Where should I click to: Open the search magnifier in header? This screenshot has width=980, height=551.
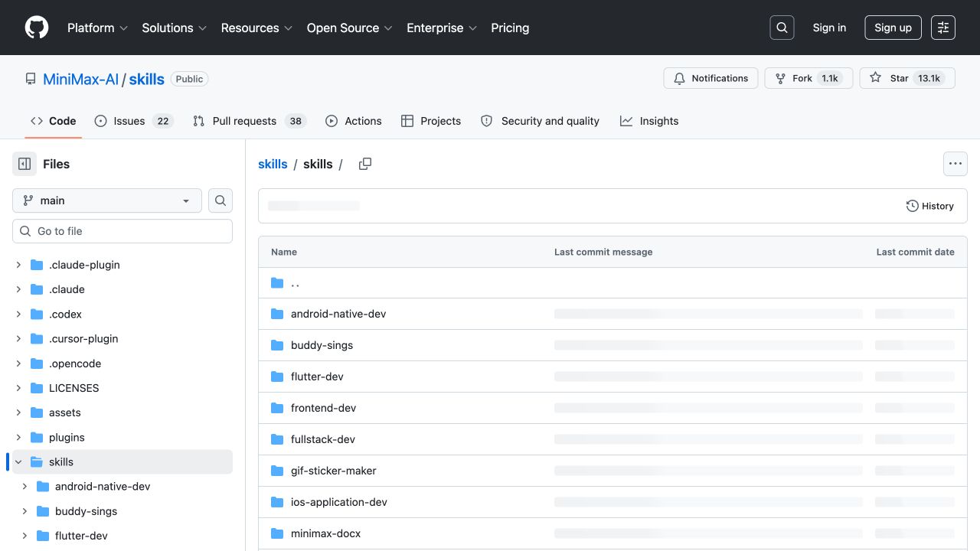coord(782,28)
